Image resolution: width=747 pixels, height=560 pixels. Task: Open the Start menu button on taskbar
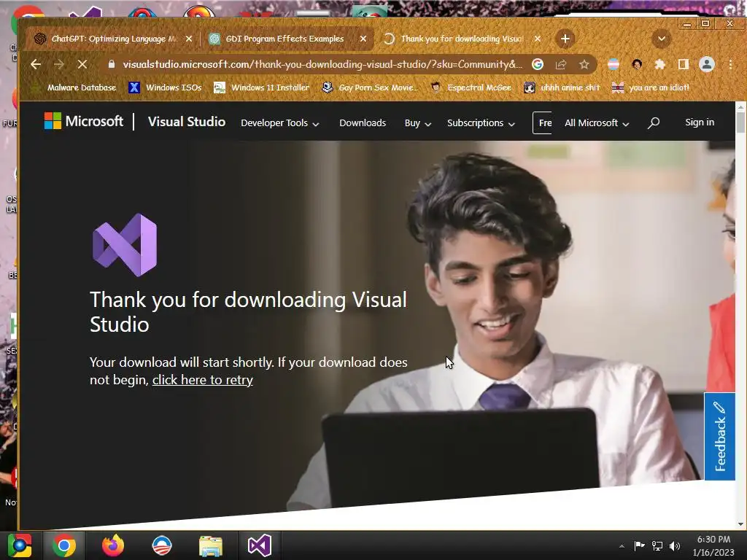20,545
